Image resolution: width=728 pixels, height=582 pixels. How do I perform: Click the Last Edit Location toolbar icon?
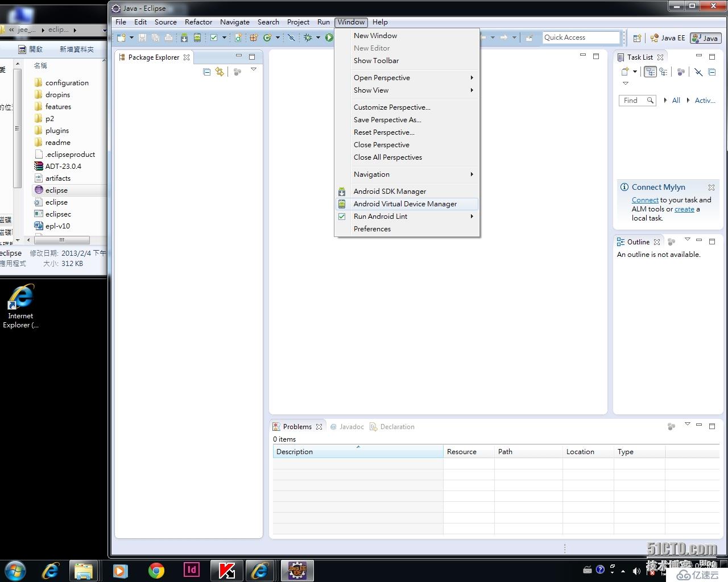pos(529,38)
